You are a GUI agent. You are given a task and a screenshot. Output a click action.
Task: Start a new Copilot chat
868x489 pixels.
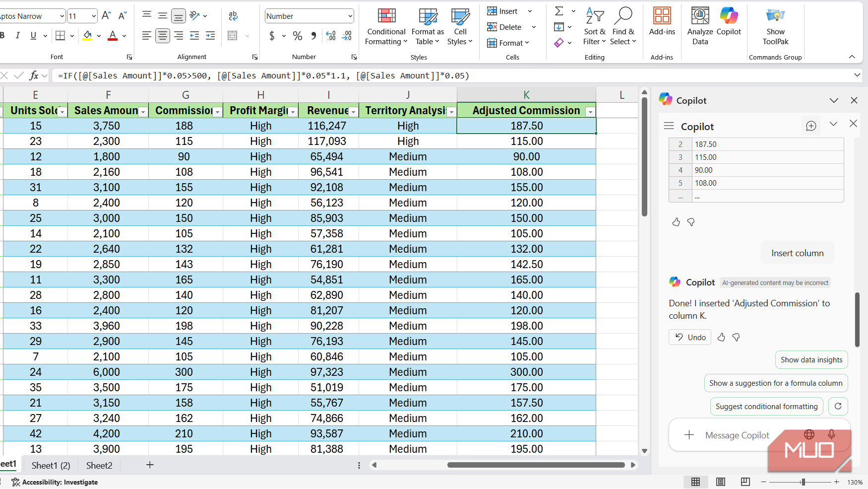coord(811,126)
